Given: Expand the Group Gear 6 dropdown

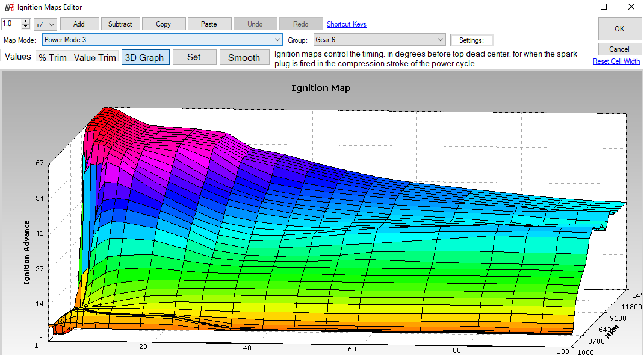Looking at the screenshot, I should click(440, 40).
